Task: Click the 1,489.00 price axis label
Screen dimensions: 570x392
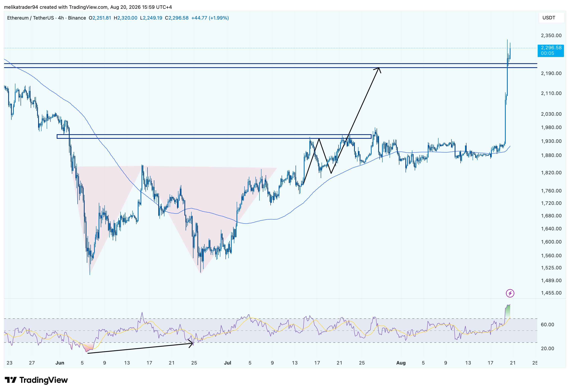Action: tap(551, 281)
